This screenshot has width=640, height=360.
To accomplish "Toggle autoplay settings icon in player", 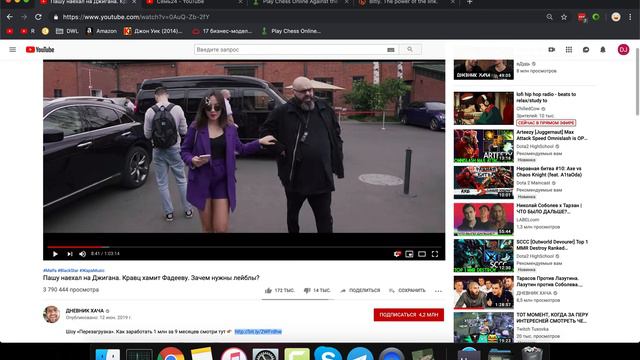I will point(397,254).
